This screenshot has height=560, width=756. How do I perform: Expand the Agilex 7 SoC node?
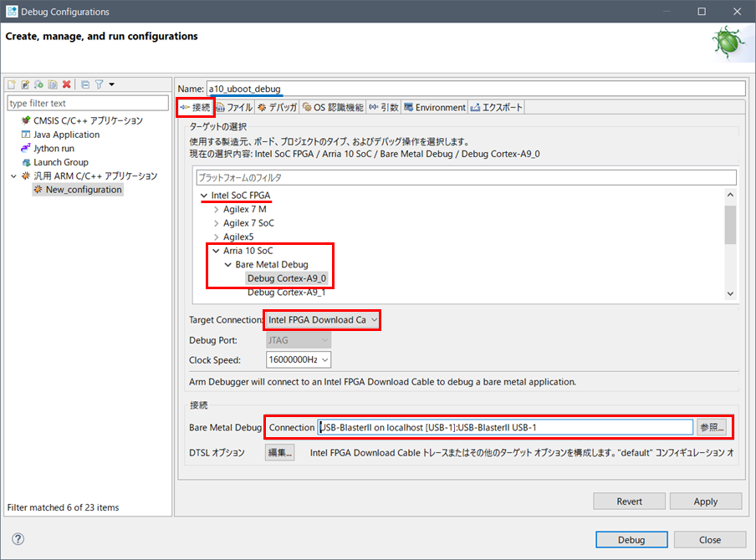click(217, 223)
